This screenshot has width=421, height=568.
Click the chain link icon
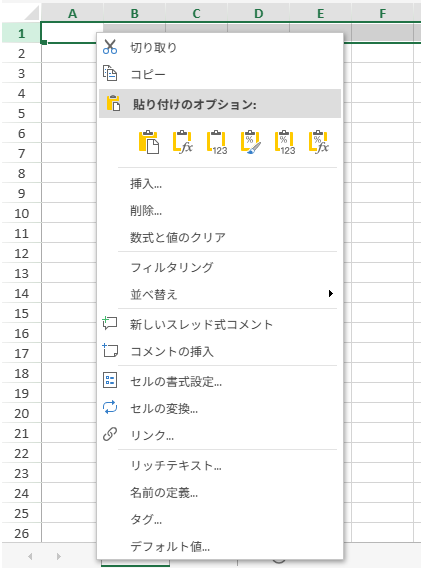pyautogui.click(x=110, y=434)
